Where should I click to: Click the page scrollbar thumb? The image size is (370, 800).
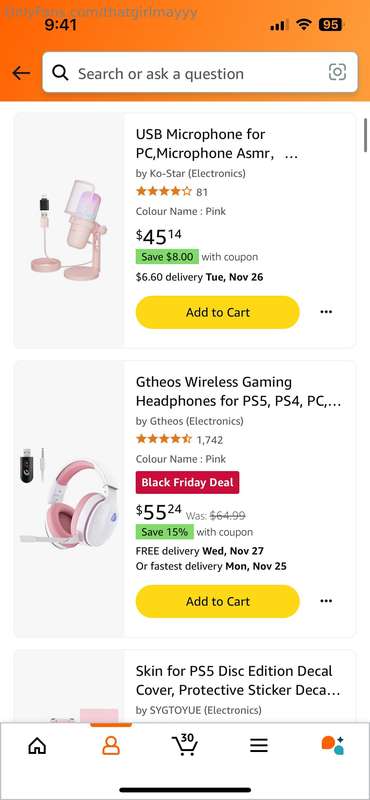click(365, 135)
